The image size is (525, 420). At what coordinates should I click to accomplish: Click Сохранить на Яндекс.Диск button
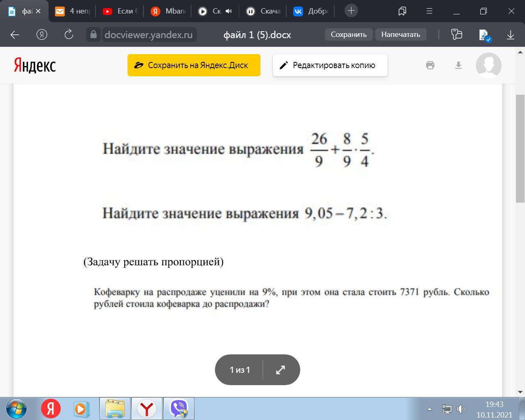click(x=194, y=65)
